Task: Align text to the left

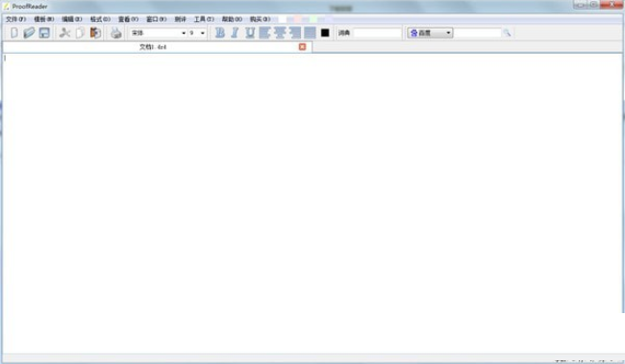Action: pos(264,33)
